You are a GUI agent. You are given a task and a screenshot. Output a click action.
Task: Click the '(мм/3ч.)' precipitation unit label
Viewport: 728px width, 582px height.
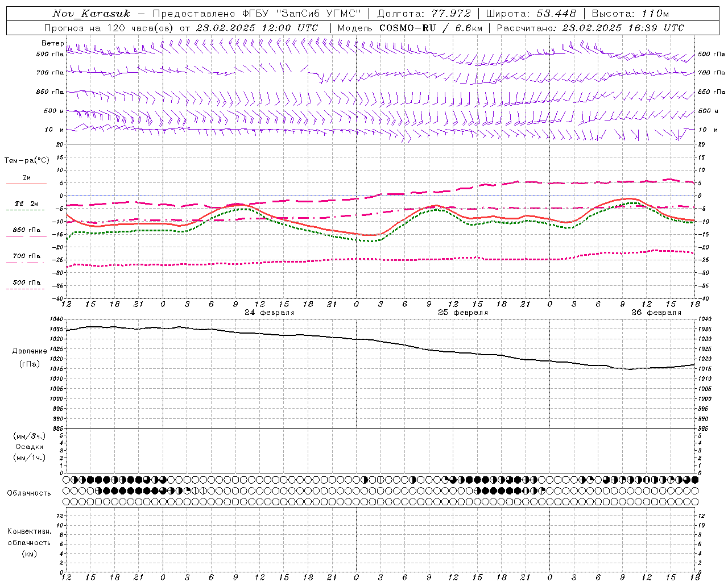pos(30,436)
